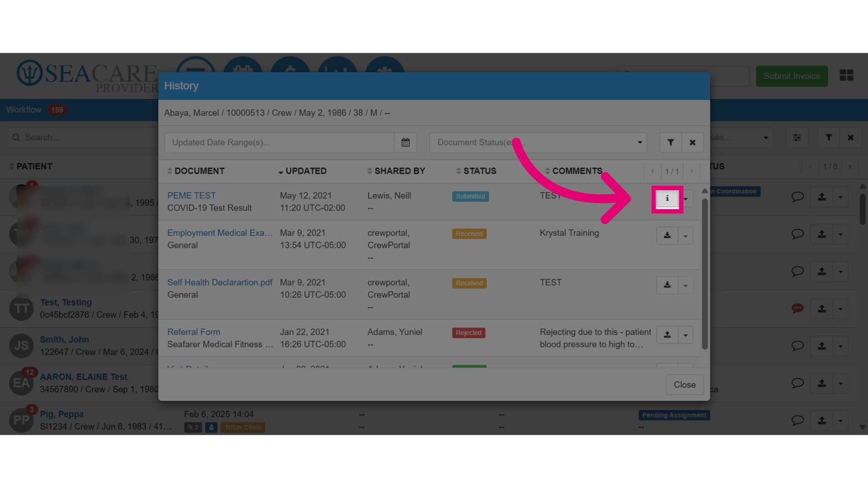Screen dimensions: 868x488
Task: Expand dropdown next to PEME TEST info button
Action: (x=686, y=199)
